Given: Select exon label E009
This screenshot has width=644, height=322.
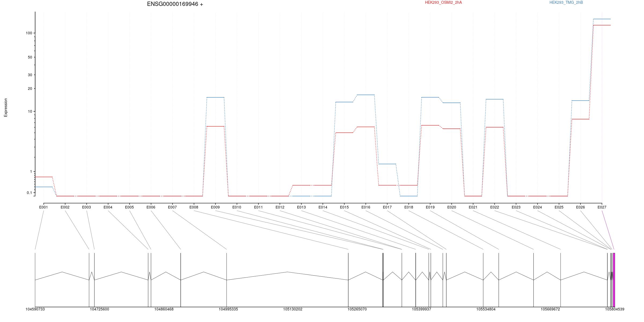Looking at the screenshot, I should pyautogui.click(x=215, y=207).
